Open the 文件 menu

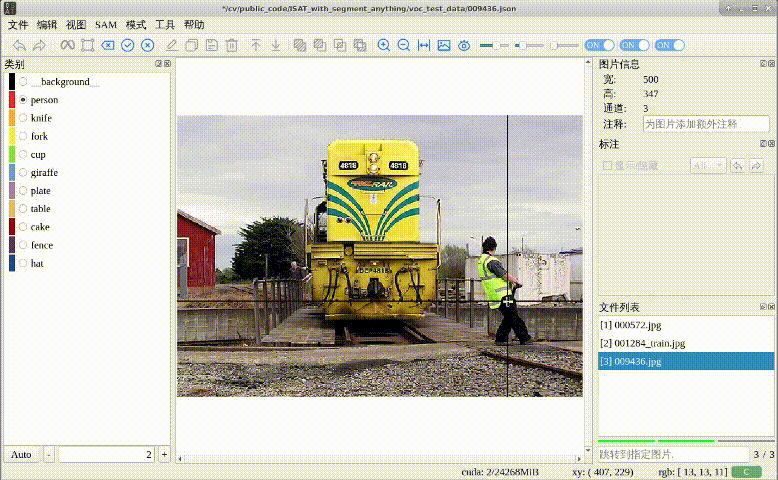click(18, 25)
